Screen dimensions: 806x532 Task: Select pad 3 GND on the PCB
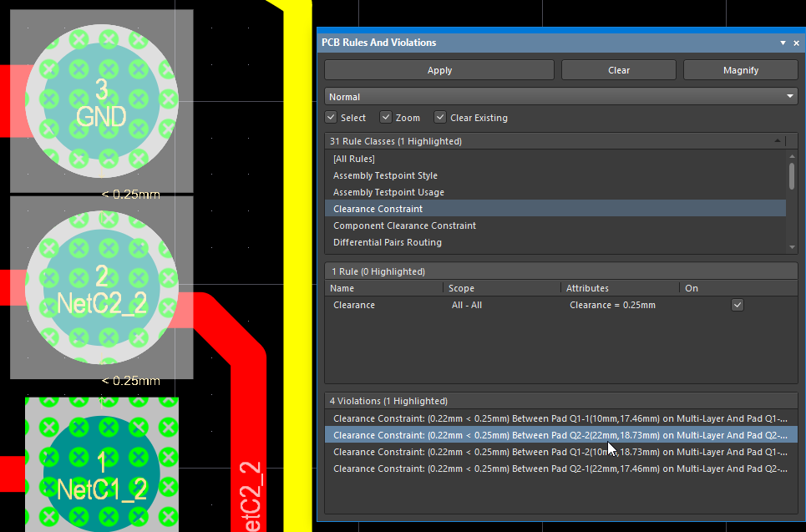[101, 100]
